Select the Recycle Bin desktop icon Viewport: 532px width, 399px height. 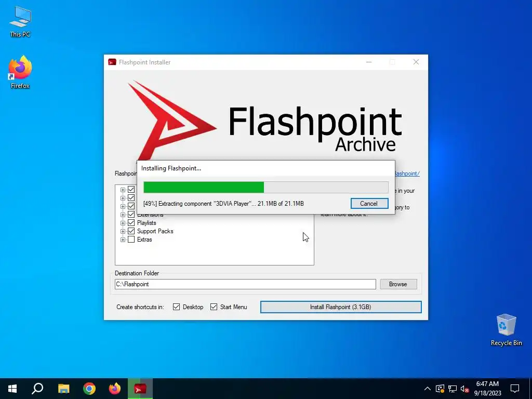(506, 330)
